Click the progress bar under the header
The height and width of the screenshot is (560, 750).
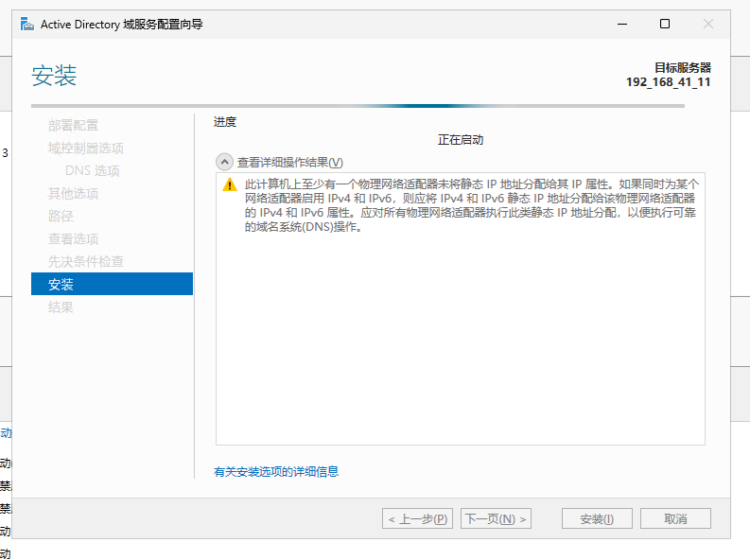[x=358, y=106]
